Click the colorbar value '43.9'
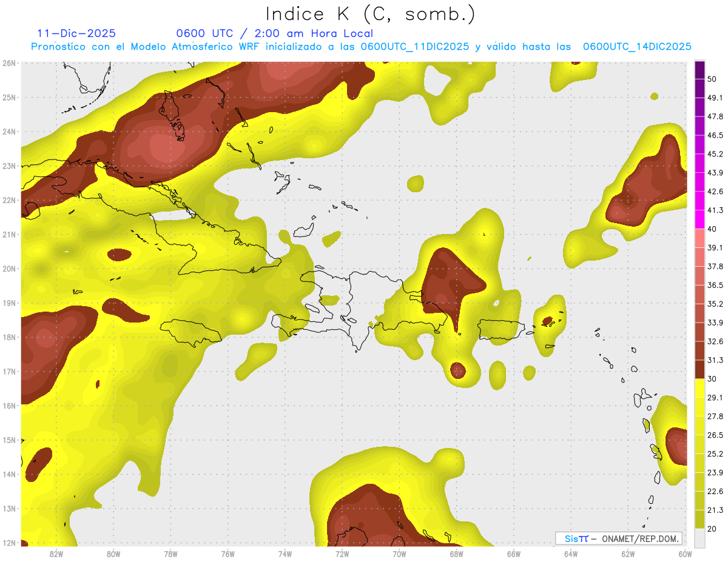This screenshot has height=562, width=728. 715,173
